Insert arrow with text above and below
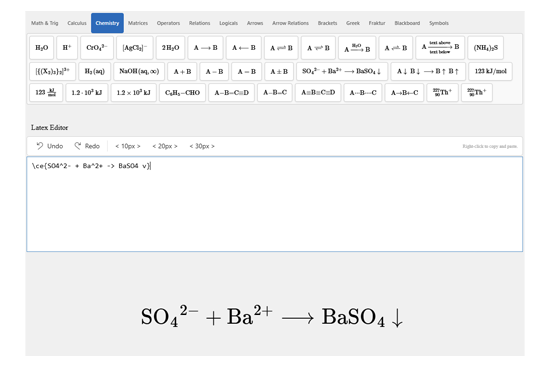Image resolution: width=550 pixels, height=380 pixels. pos(440,48)
